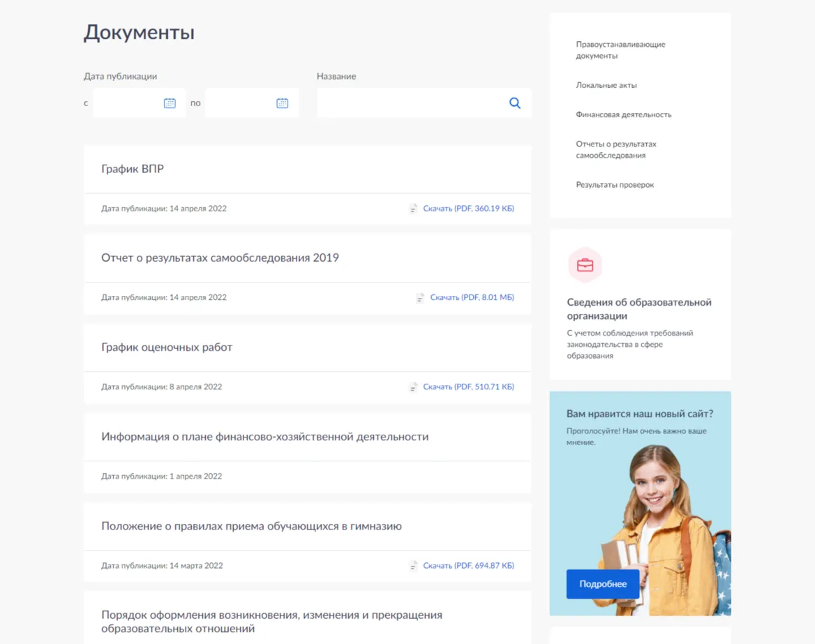Open the start date calendar icon

point(170,103)
